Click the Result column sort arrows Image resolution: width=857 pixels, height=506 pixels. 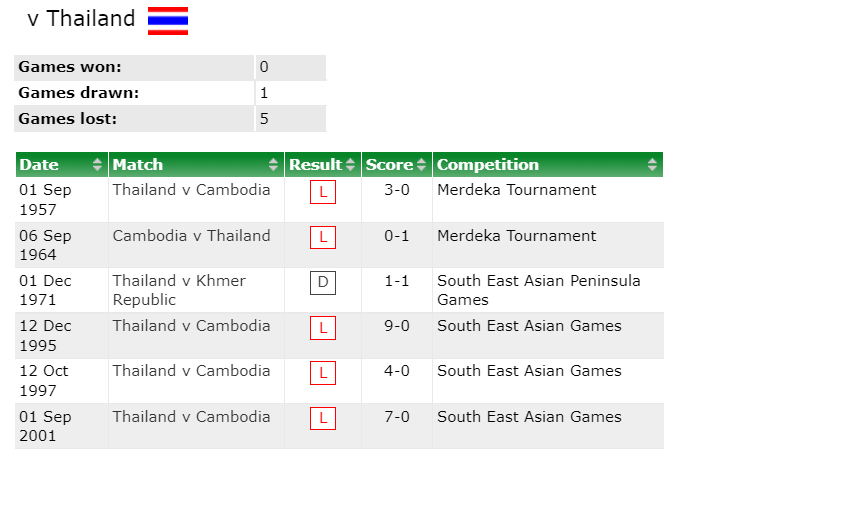point(350,164)
